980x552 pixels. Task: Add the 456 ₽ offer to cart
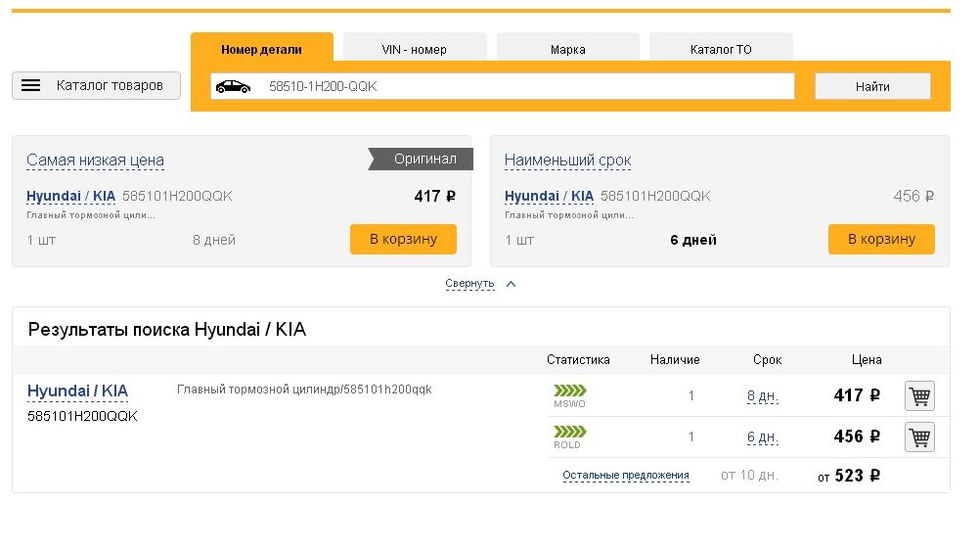click(919, 437)
